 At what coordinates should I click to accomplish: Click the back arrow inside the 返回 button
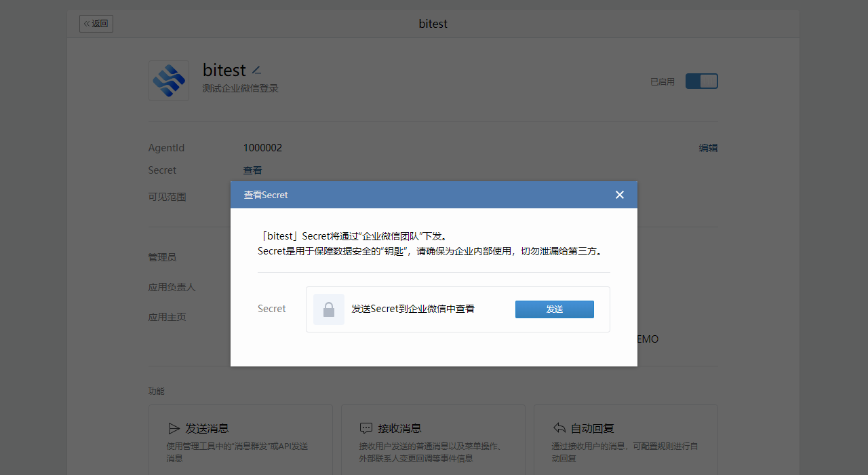[x=87, y=23]
